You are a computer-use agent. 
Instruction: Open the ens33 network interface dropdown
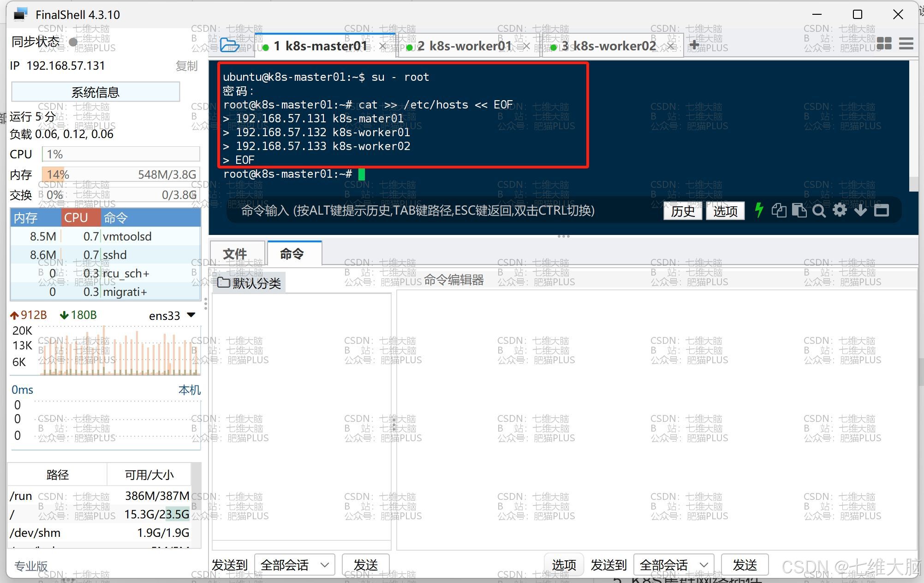pyautogui.click(x=172, y=315)
